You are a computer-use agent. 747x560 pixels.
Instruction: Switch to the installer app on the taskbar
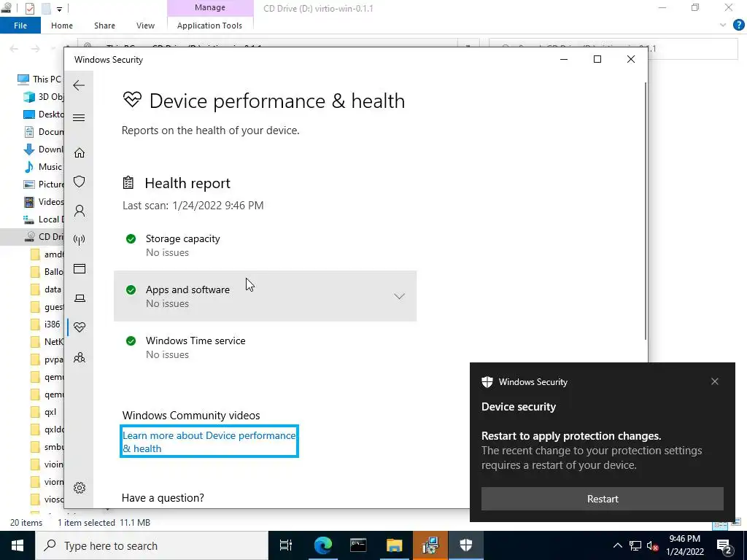tap(430, 545)
